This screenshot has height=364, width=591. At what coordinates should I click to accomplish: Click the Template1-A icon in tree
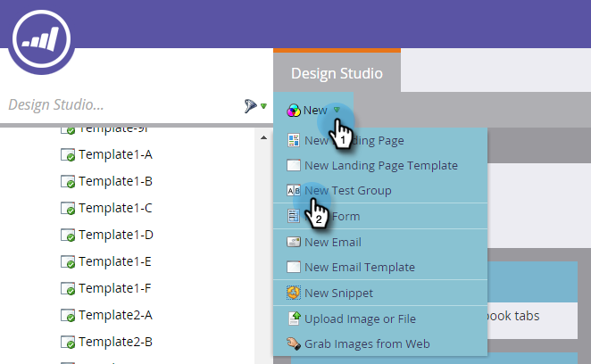(x=68, y=155)
